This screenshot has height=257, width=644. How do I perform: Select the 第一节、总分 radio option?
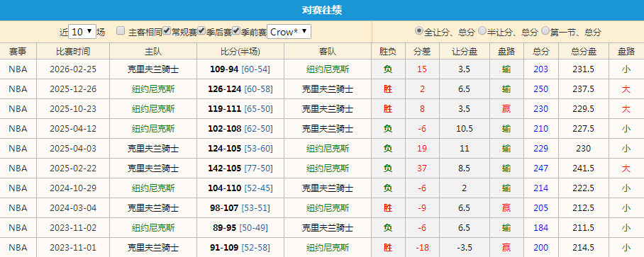click(545, 30)
